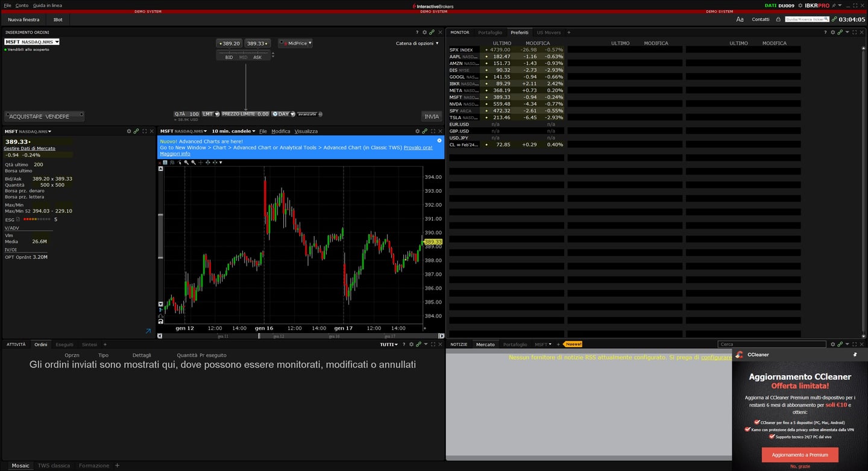
Task: Click the Cerca news search field
Action: coord(772,345)
